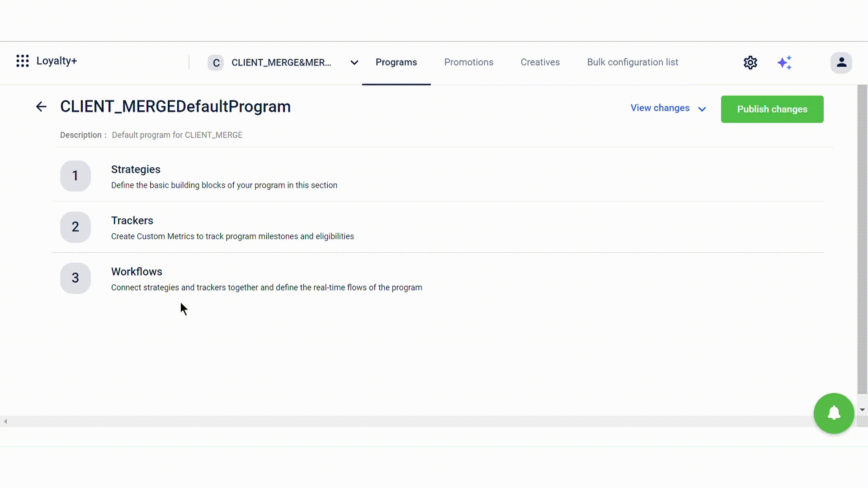Open the Promotions navigation tab
The width and height of the screenshot is (868, 488).
click(x=468, y=62)
